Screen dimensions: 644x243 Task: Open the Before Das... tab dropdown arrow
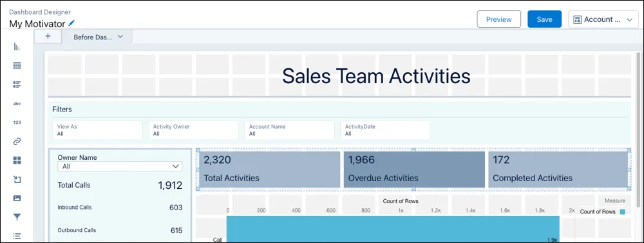click(x=120, y=37)
